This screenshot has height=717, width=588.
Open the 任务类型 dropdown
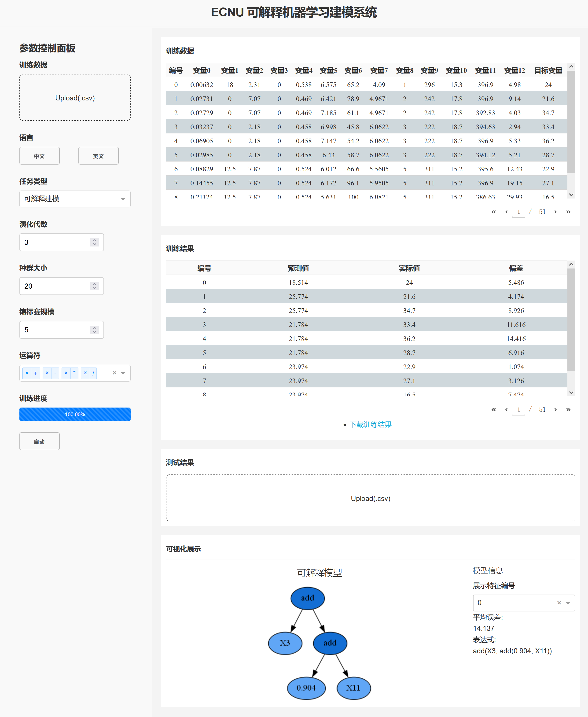pyautogui.click(x=75, y=199)
